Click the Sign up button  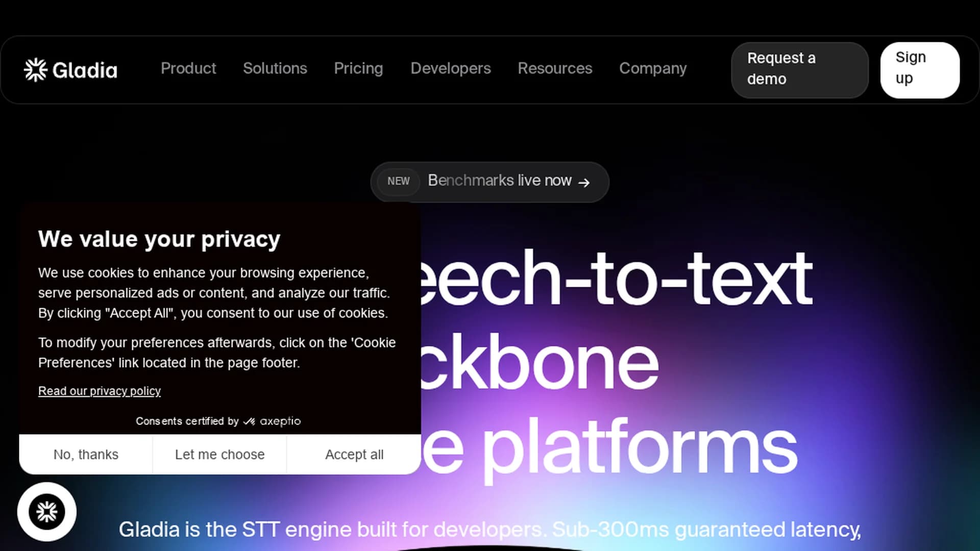[x=920, y=70]
